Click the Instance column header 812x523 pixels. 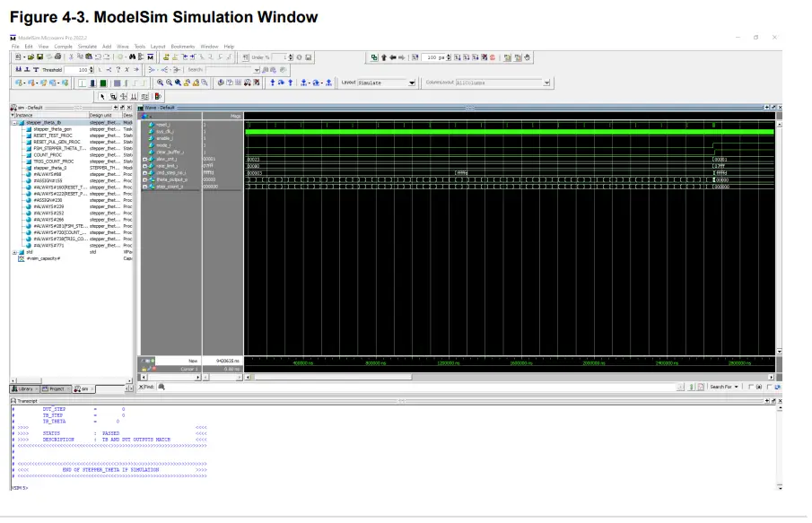49,115
